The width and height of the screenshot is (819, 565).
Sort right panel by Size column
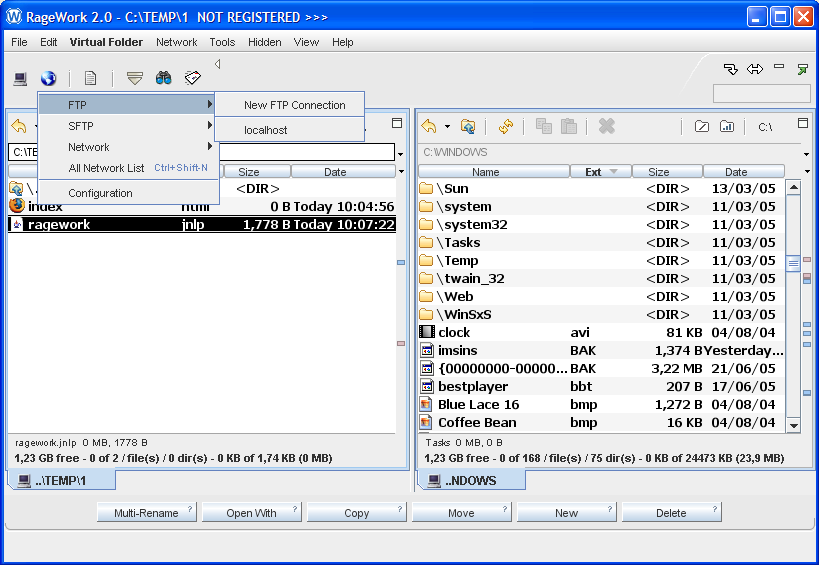(x=667, y=172)
